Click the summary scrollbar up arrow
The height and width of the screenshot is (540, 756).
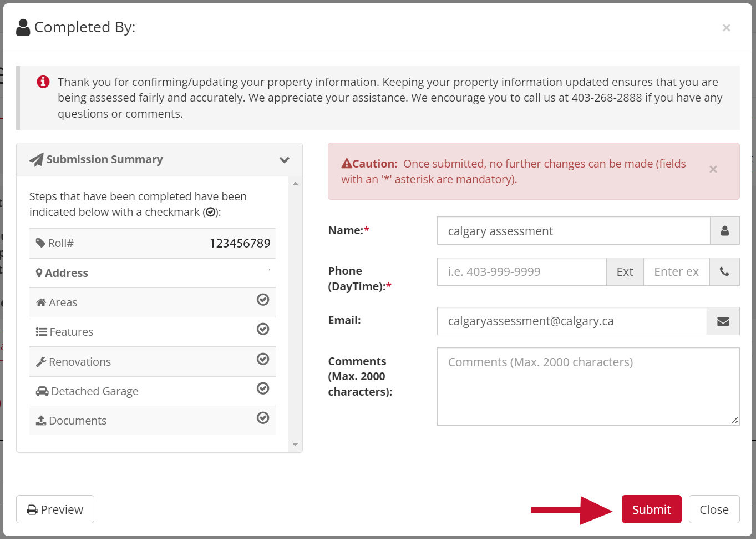(x=295, y=184)
